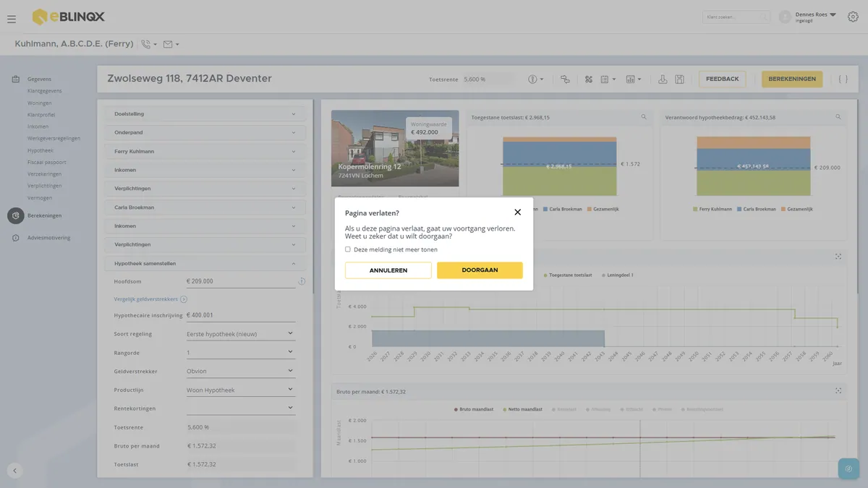The height and width of the screenshot is (488, 868).
Task: Click the Annuleren button
Action: pyautogui.click(x=388, y=270)
